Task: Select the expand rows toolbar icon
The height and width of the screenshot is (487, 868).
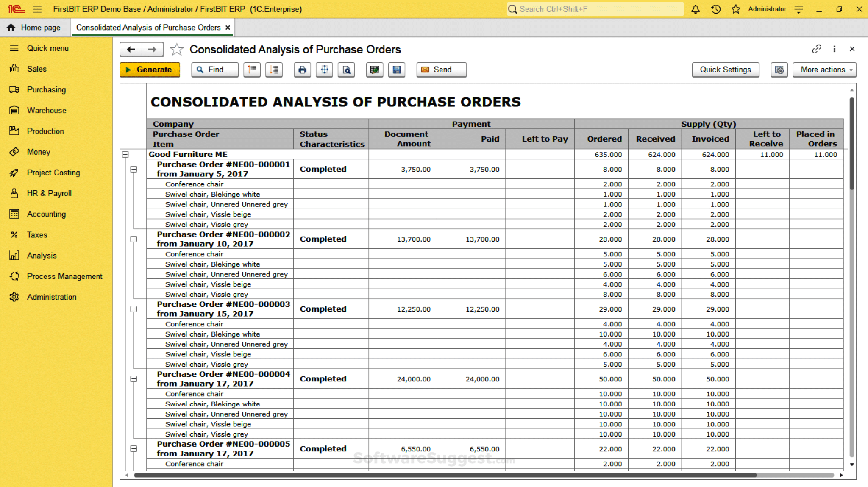Action: tap(274, 70)
